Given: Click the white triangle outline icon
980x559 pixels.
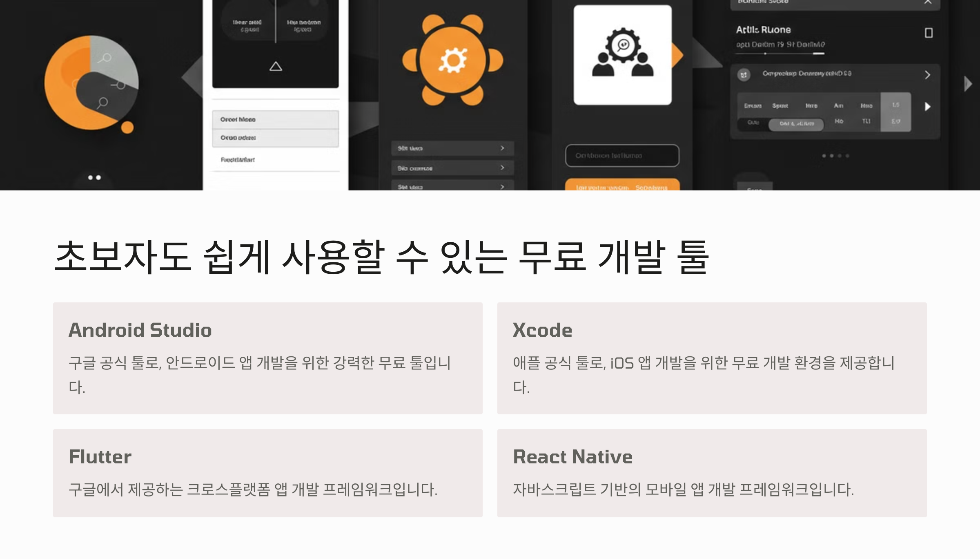Looking at the screenshot, I should click(276, 66).
